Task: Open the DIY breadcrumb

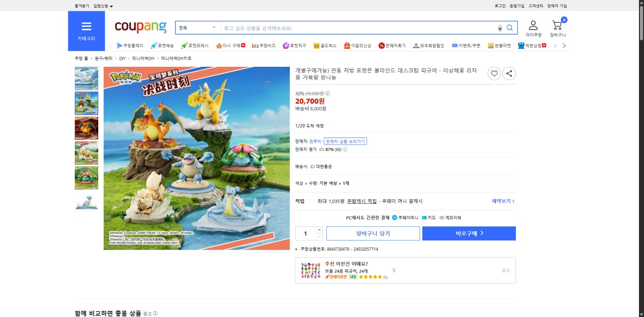Action: pyautogui.click(x=122, y=58)
